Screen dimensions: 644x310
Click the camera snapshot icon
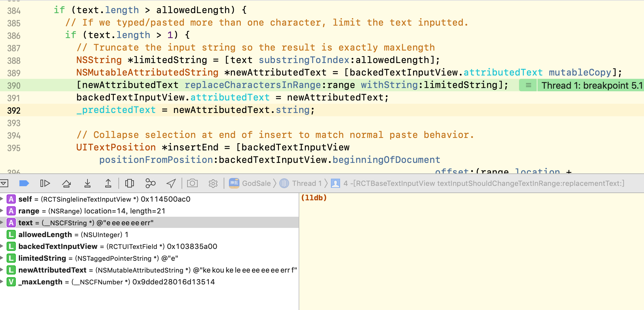click(x=192, y=183)
